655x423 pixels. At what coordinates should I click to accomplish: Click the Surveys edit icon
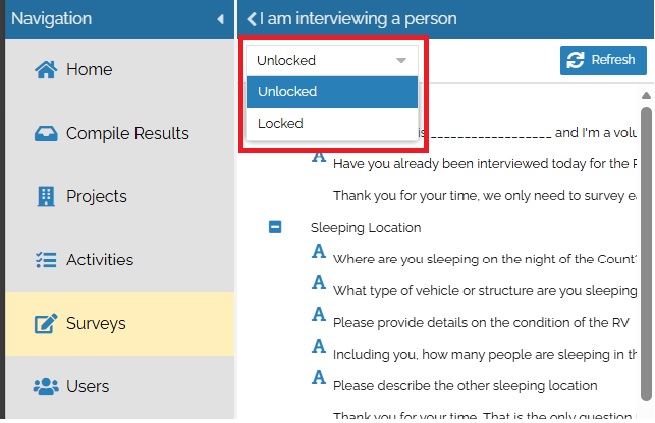(x=46, y=324)
